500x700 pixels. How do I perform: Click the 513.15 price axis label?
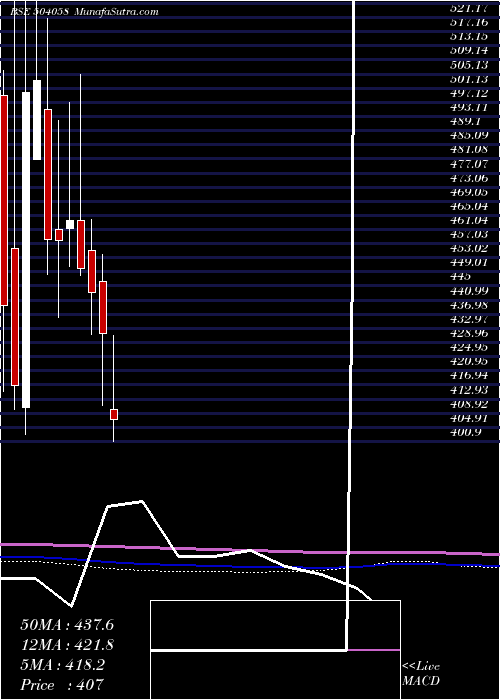pyautogui.click(x=470, y=36)
